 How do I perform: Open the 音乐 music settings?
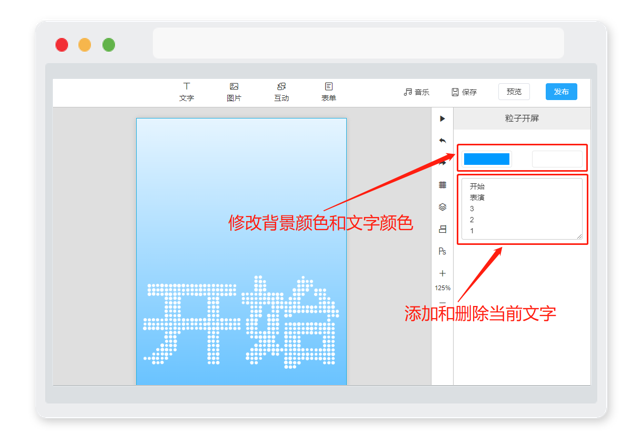pos(416,92)
